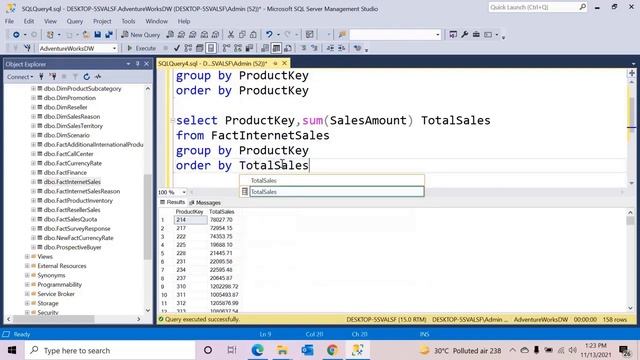640x360 pixels.
Task: Click result cell containing 214
Action: pyautogui.click(x=190, y=220)
